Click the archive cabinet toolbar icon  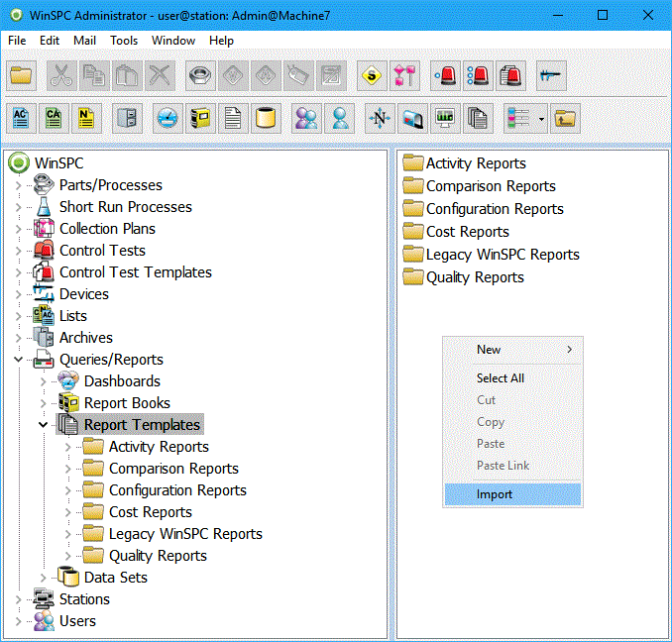pyautogui.click(x=127, y=118)
